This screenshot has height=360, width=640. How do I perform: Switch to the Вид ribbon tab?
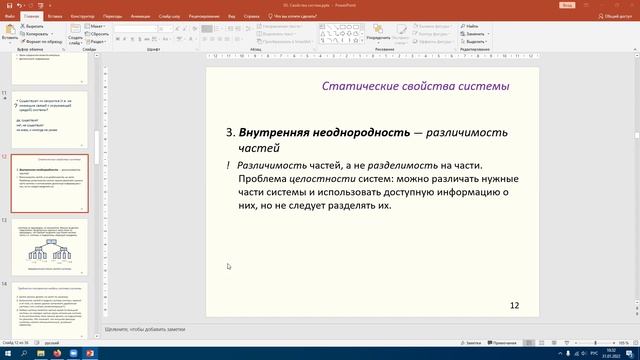[231, 16]
